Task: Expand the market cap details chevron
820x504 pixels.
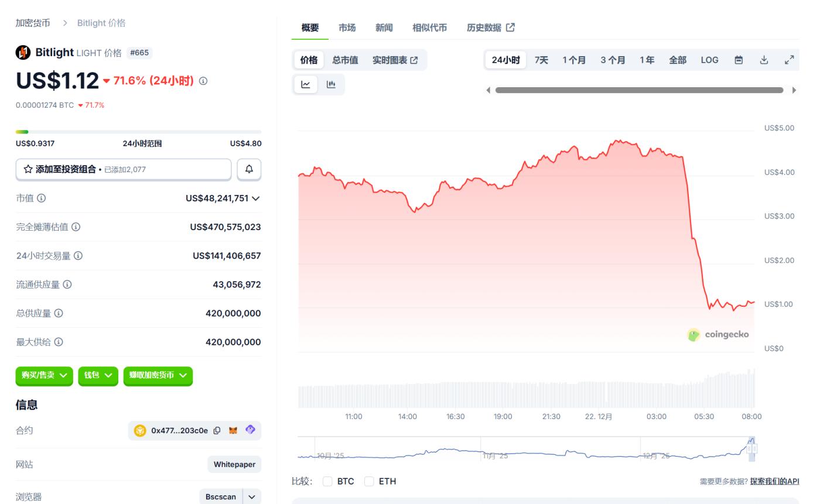Action: pyautogui.click(x=255, y=198)
